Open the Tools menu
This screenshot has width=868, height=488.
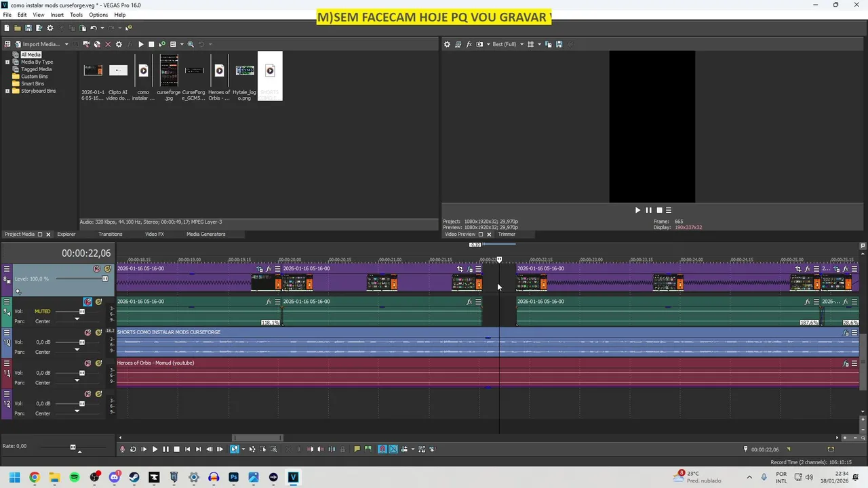[x=76, y=14]
